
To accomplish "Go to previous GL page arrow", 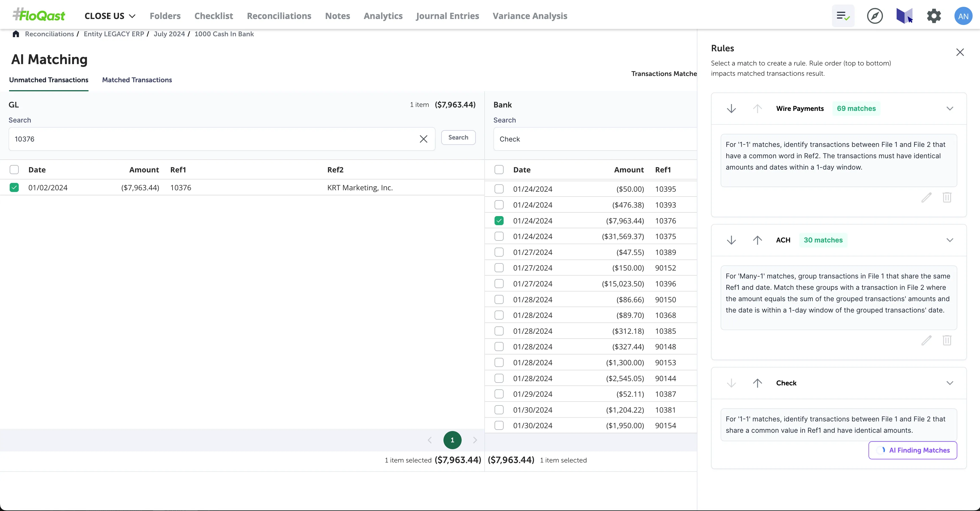I will coord(430,440).
